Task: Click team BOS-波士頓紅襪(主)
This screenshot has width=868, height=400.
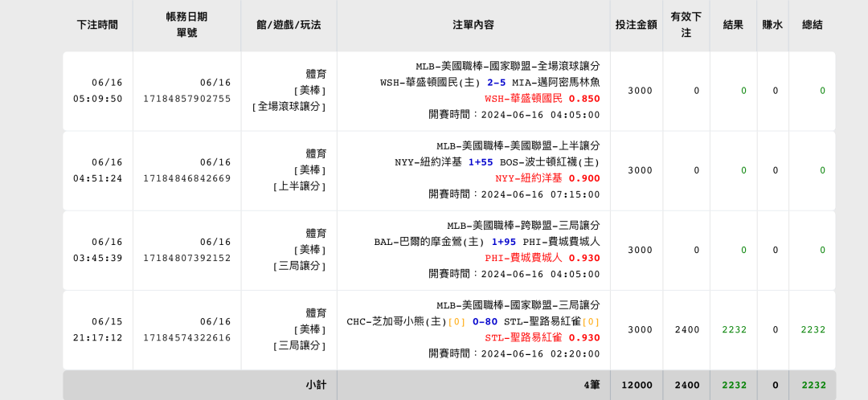Action: [x=550, y=163]
